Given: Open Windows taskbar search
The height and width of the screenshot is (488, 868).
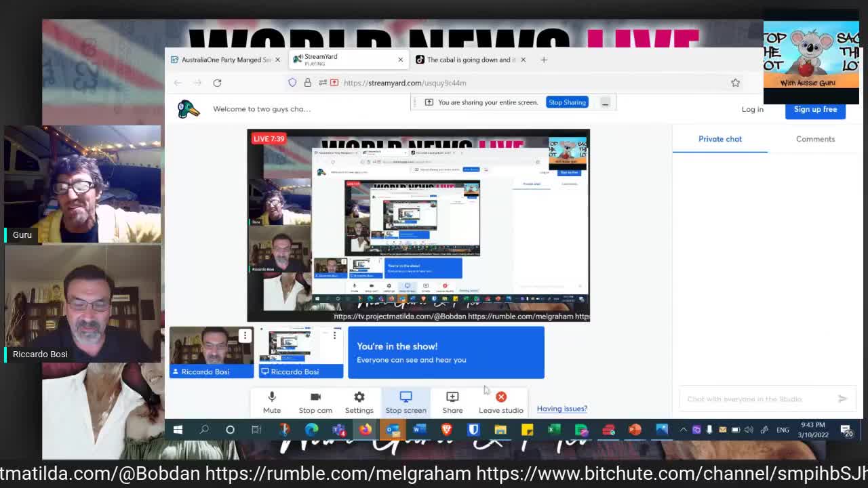Looking at the screenshot, I should tap(204, 430).
